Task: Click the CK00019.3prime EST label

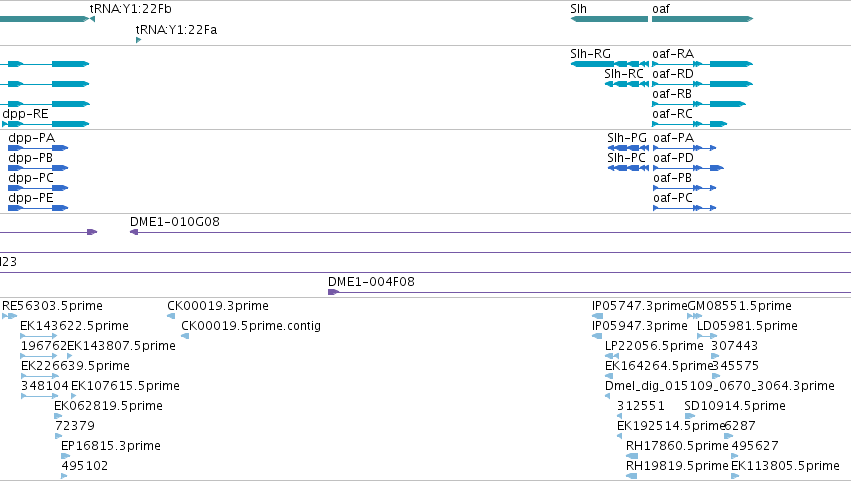Action: [218, 306]
